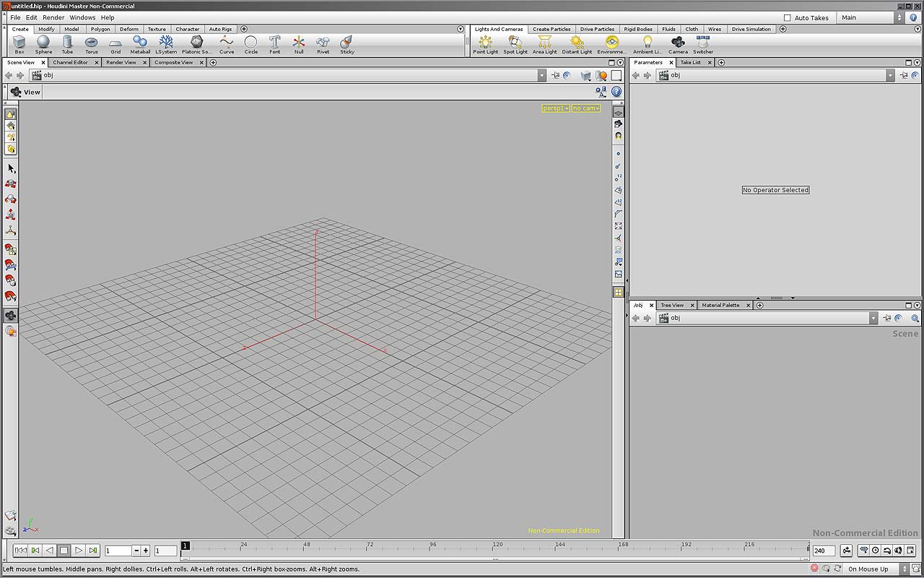Click frame 120 on the timeline

click(x=497, y=547)
